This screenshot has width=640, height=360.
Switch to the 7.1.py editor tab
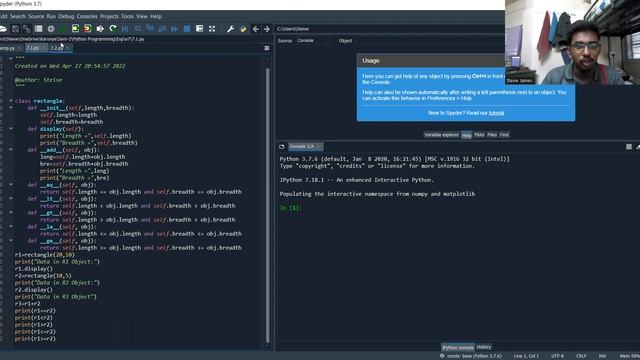pos(36,48)
